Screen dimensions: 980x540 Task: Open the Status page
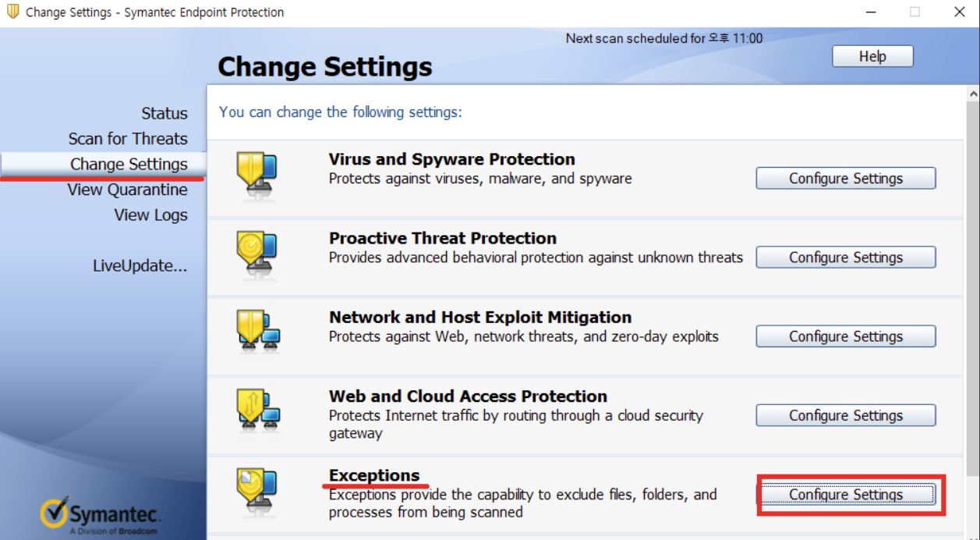point(165,113)
